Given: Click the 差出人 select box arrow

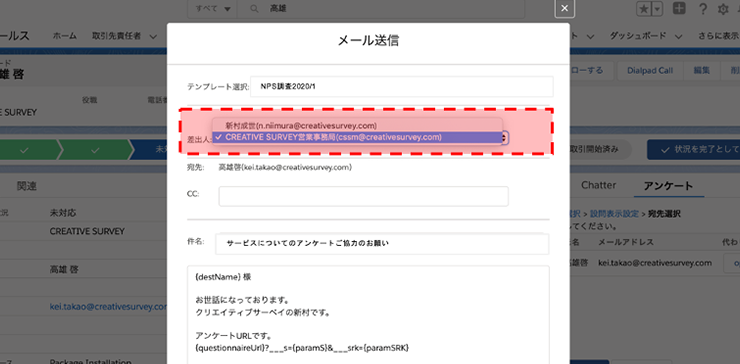Looking at the screenshot, I should tap(505, 137).
